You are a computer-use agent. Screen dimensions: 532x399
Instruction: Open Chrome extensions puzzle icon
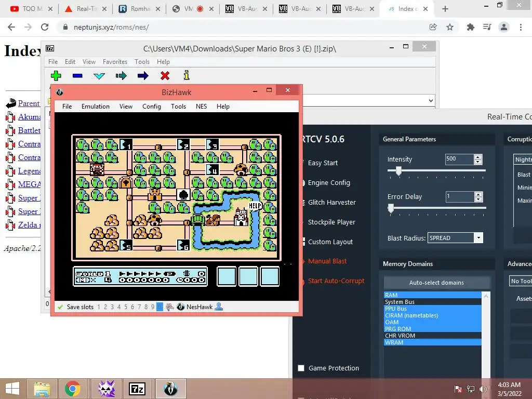(471, 27)
